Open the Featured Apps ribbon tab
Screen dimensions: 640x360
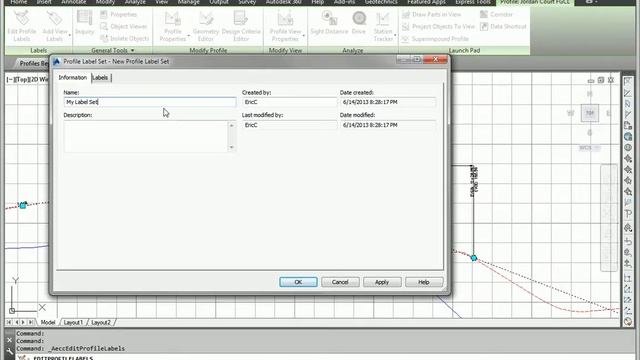click(426, 2)
